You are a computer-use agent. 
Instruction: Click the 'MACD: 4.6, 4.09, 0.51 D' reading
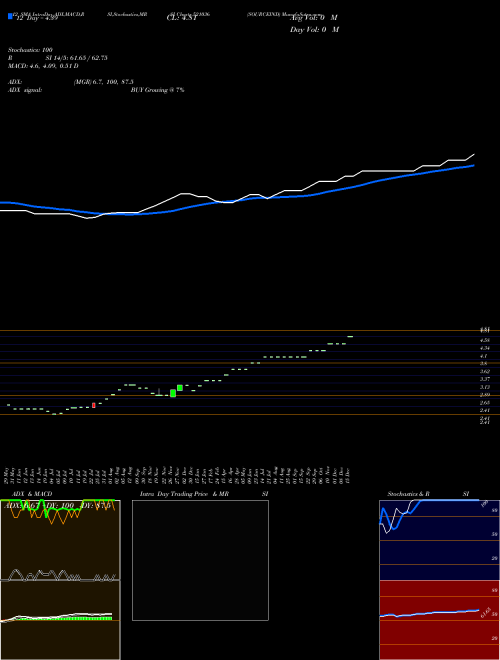43,66
